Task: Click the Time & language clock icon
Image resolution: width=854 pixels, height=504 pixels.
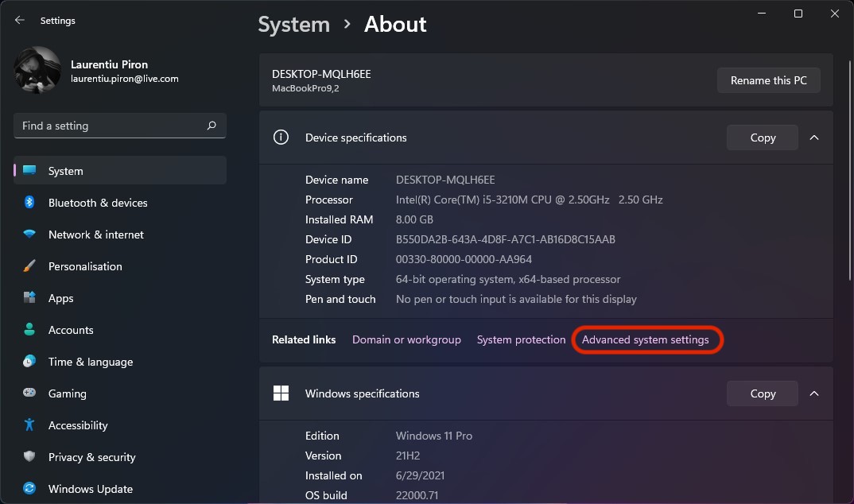Action: (29, 362)
